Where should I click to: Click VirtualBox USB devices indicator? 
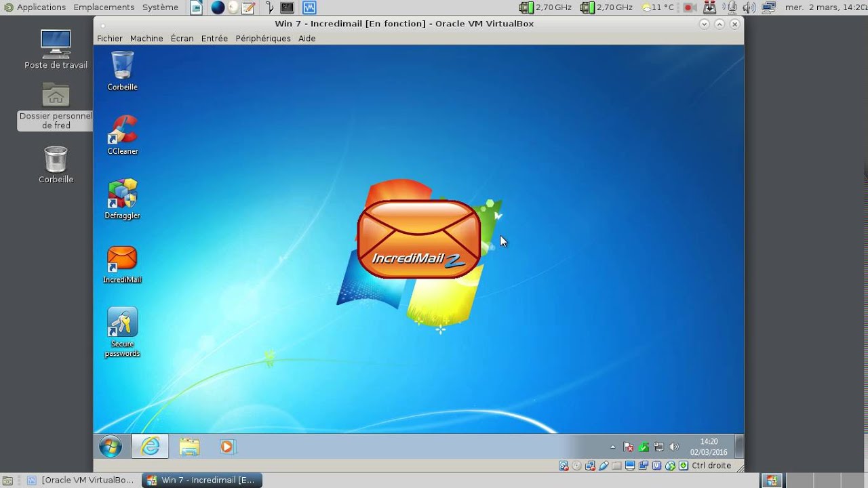coord(603,466)
